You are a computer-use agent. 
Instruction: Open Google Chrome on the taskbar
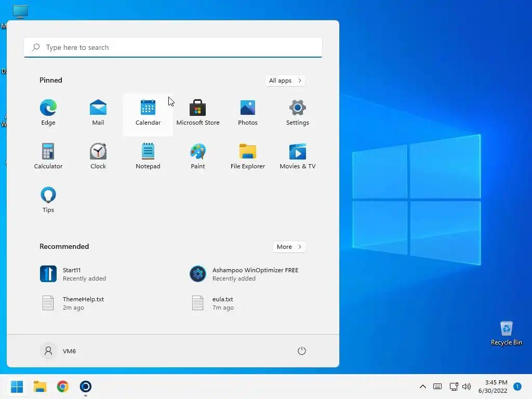[x=63, y=387]
